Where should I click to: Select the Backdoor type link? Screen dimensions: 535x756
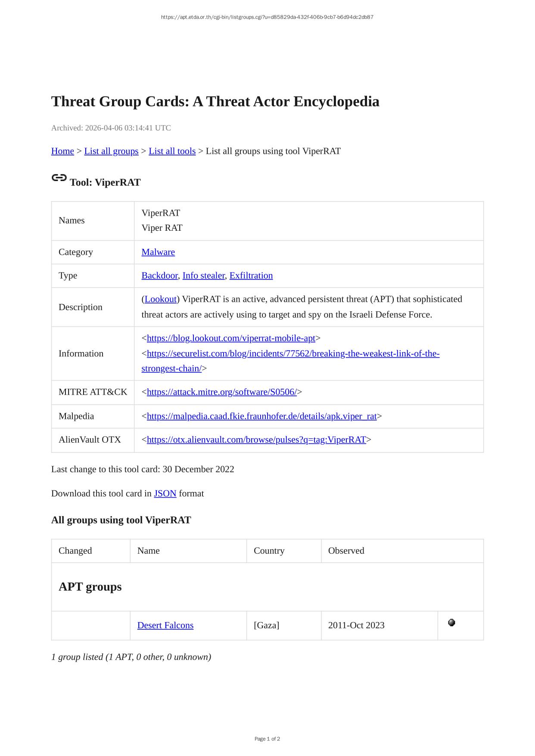click(159, 276)
